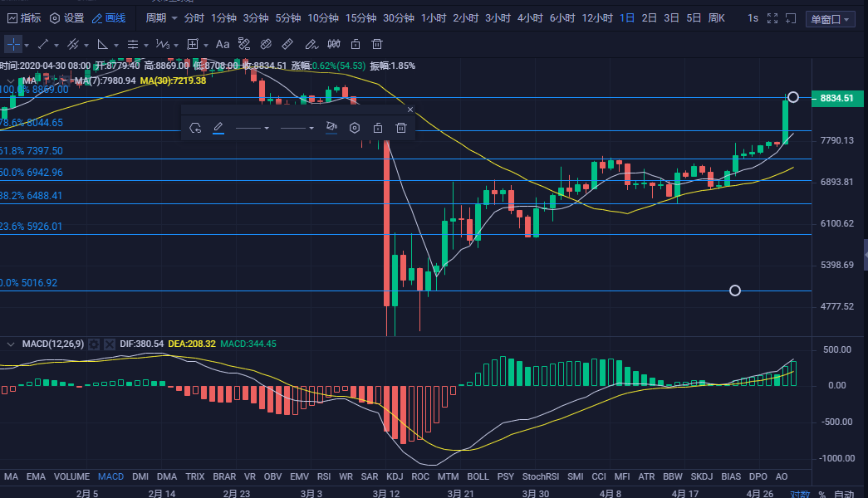Click the 61.8% 7397.50 Fibonacci level label
The height and width of the screenshot is (498, 868).
(31, 150)
